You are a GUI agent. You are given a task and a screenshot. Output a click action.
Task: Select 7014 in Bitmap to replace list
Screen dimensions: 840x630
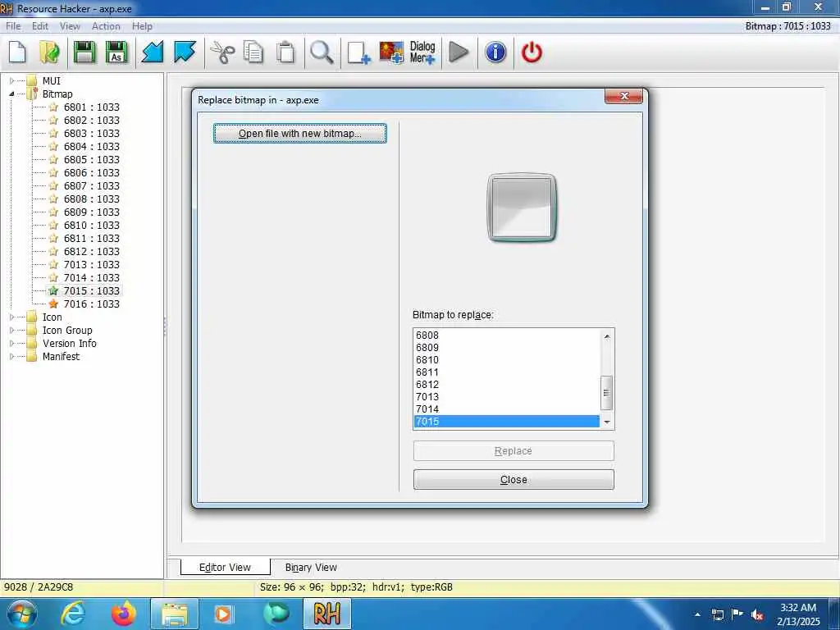point(507,409)
